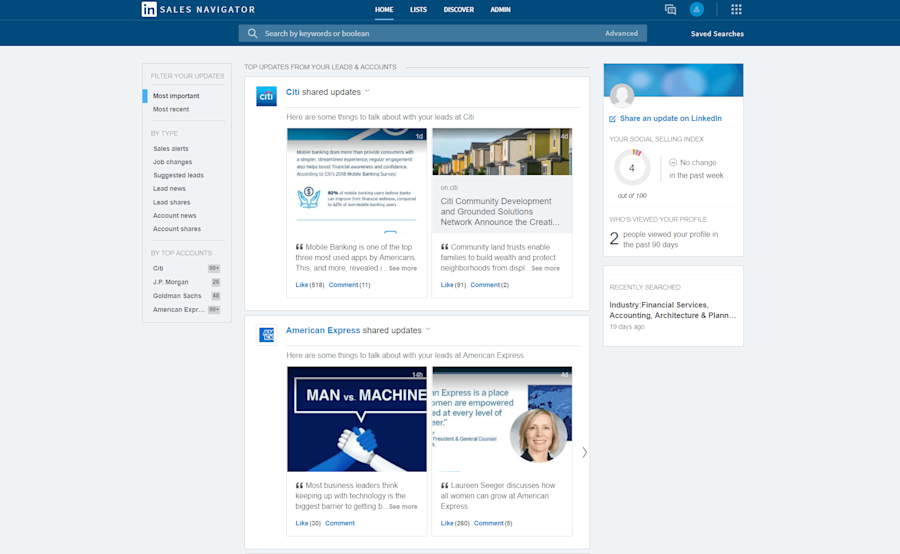Click Share an update on LinkedIn
The height and width of the screenshot is (554, 900).
(671, 118)
